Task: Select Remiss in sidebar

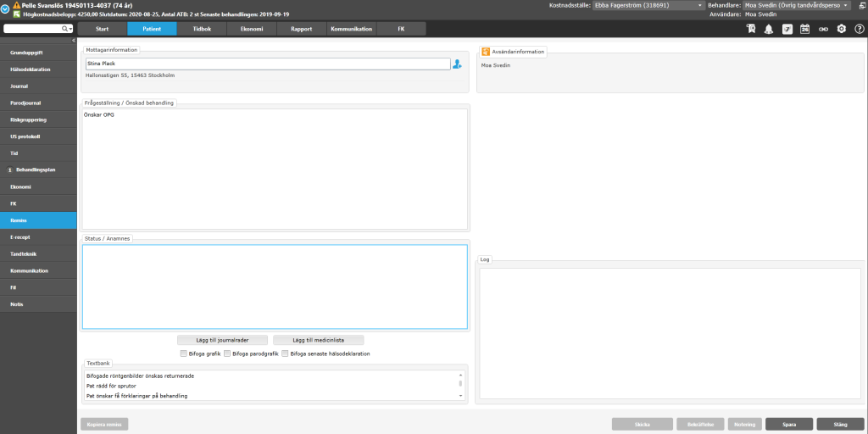Action: tap(38, 220)
